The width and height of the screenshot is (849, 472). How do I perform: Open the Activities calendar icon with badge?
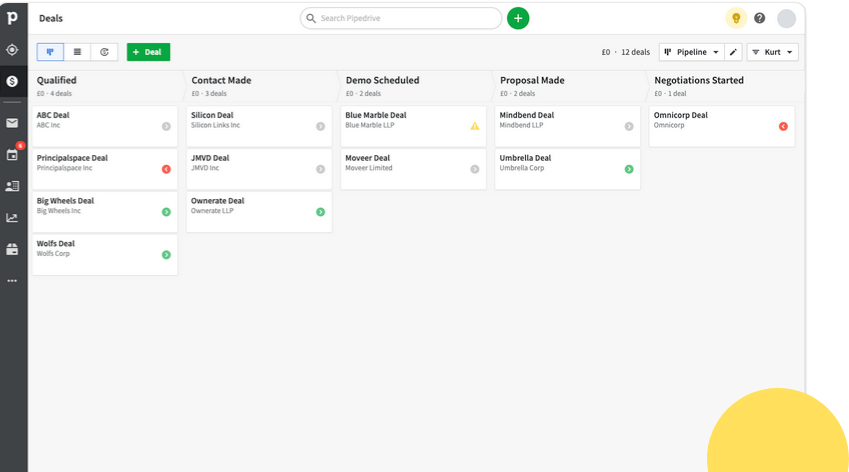click(12, 155)
